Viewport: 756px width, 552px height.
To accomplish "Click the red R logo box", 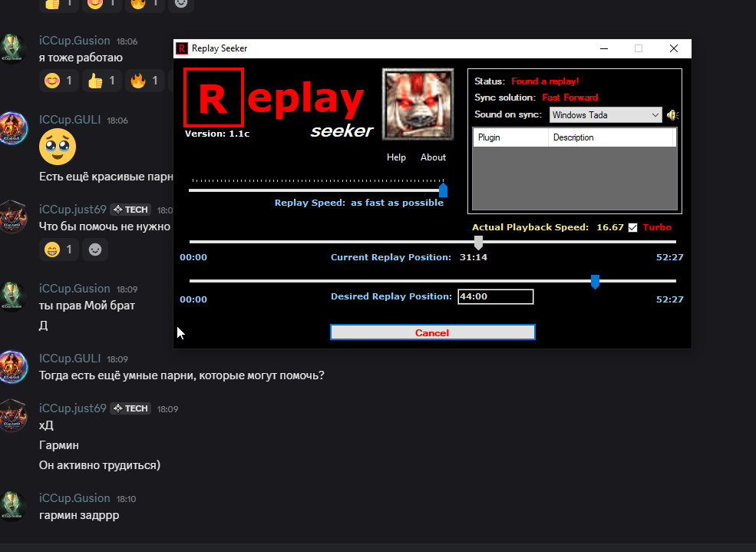I will pos(213,98).
